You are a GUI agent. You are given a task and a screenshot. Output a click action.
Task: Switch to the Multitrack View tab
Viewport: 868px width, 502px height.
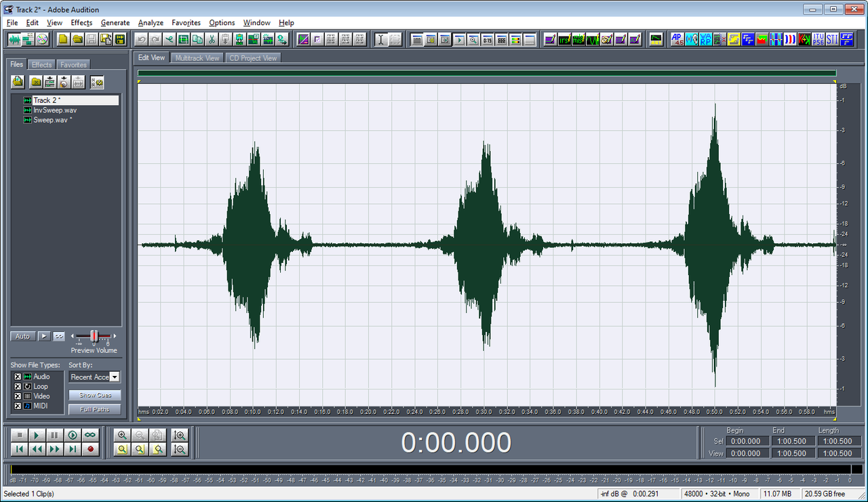click(x=197, y=58)
